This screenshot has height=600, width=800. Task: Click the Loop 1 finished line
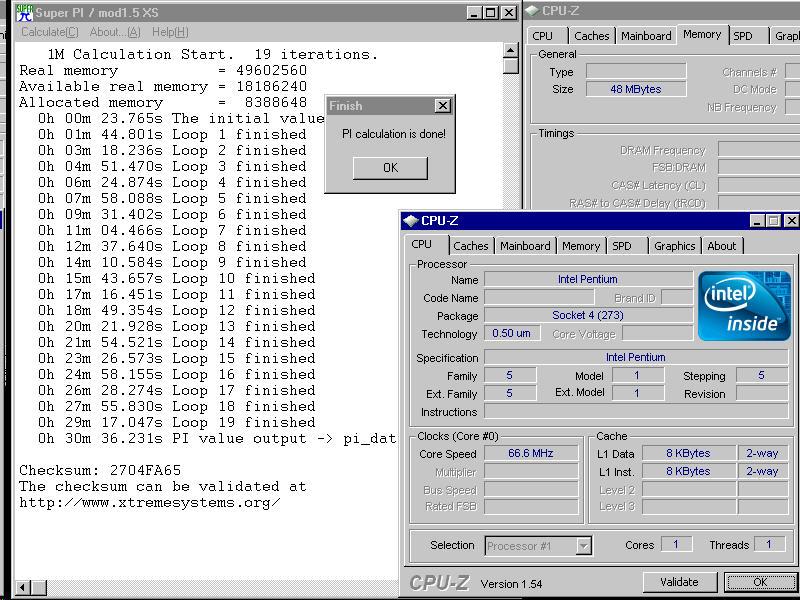click(172, 135)
